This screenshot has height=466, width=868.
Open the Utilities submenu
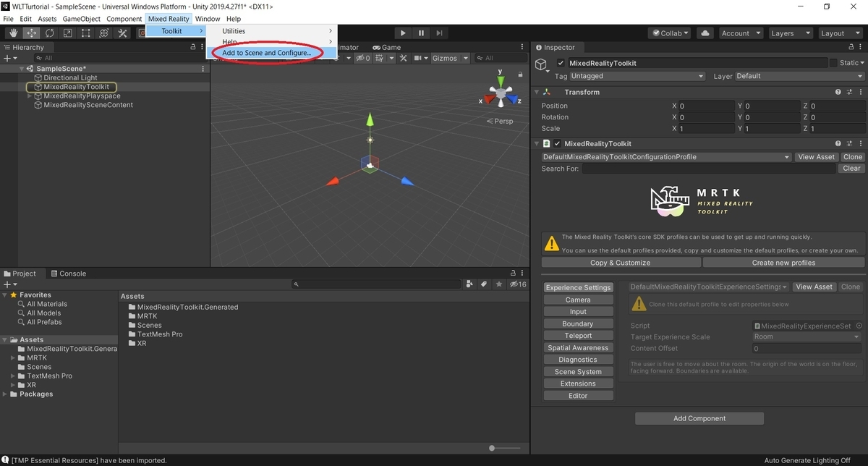[x=272, y=31]
